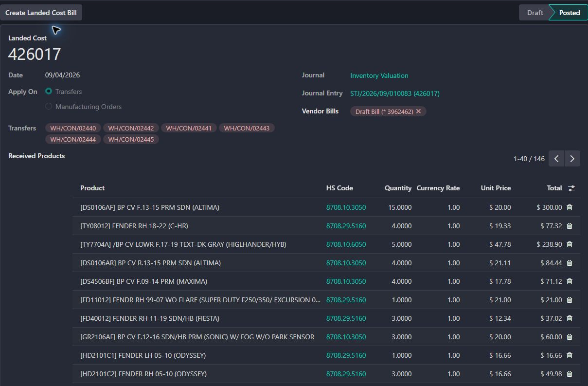Screen dimensions: 588x386
Task: Click total $ 238.90 cell
Action: click(549, 244)
